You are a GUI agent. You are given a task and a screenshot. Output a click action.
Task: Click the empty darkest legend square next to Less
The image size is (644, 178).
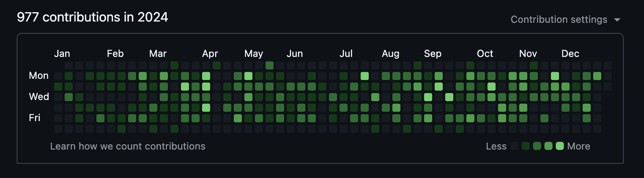tap(514, 146)
